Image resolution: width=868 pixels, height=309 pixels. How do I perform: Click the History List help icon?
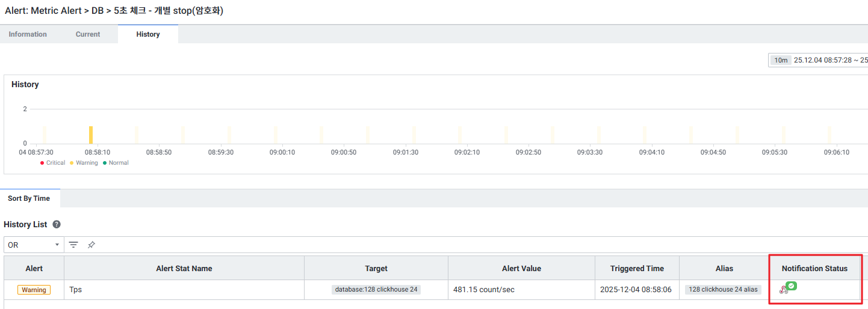tap(57, 224)
